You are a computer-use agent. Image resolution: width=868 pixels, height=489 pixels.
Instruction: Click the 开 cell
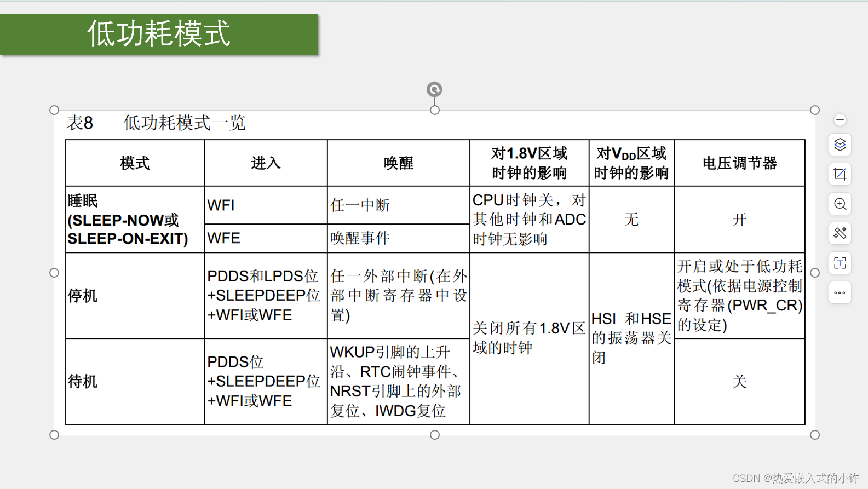coord(740,220)
